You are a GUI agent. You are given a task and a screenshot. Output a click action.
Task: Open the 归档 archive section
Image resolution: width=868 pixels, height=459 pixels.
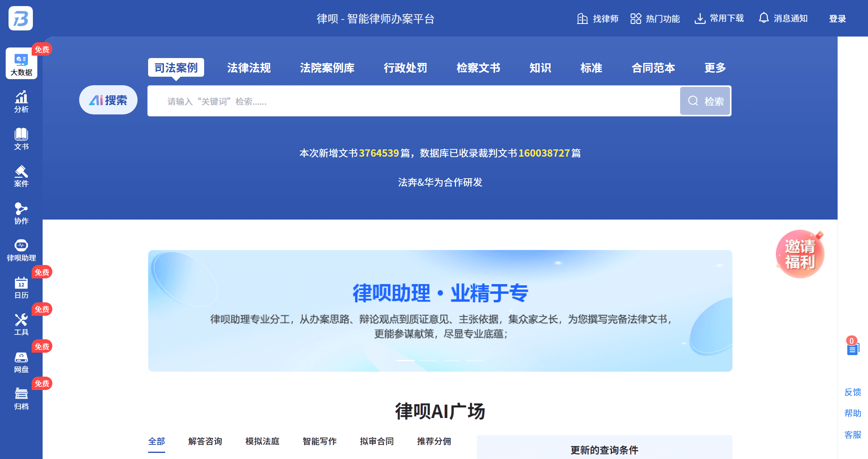[21, 399]
